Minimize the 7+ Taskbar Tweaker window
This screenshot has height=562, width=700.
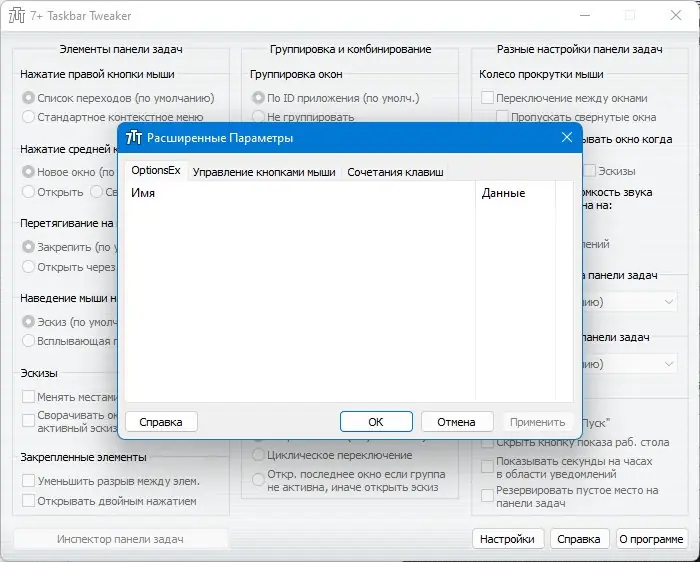point(585,16)
